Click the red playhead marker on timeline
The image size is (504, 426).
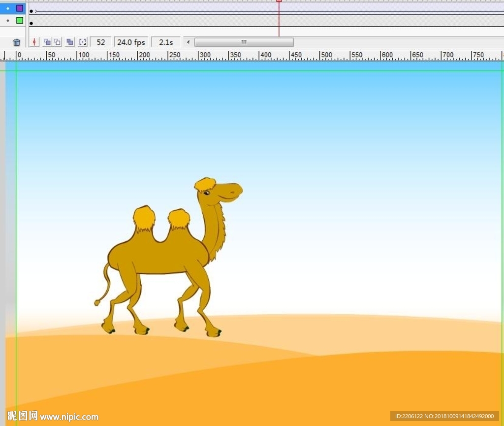tap(279, 1)
